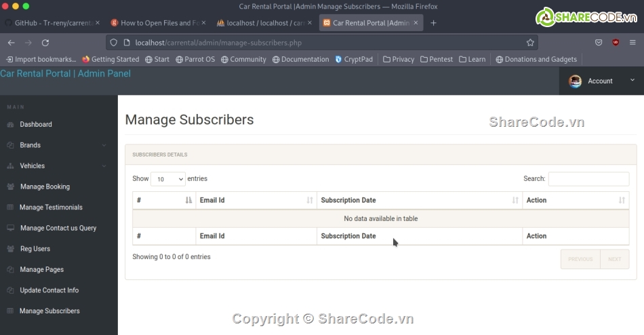Click the Manage Booking users icon
Viewport: 644px width, 335px height.
(10, 186)
